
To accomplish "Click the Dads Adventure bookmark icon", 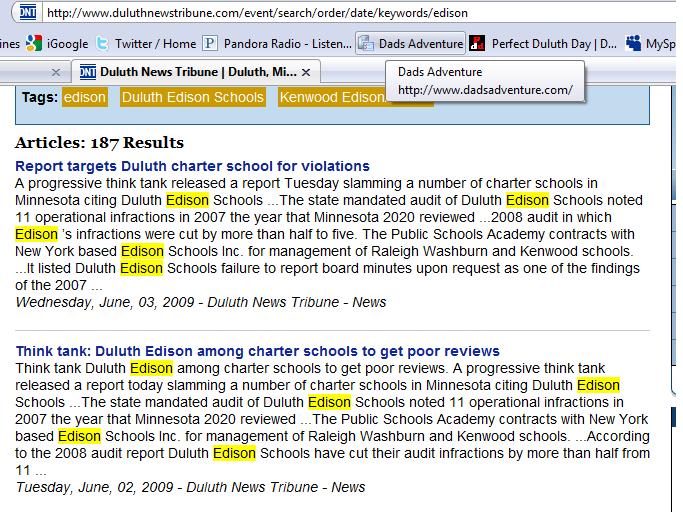I will click(x=365, y=44).
